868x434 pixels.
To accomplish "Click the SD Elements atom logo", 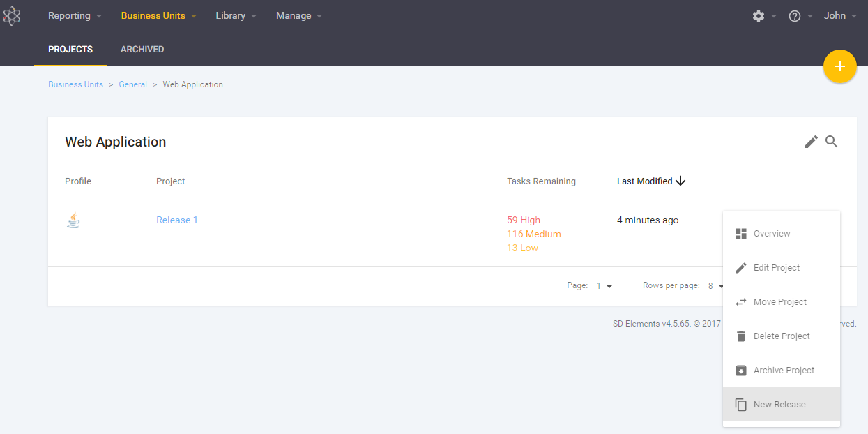I will [x=12, y=16].
